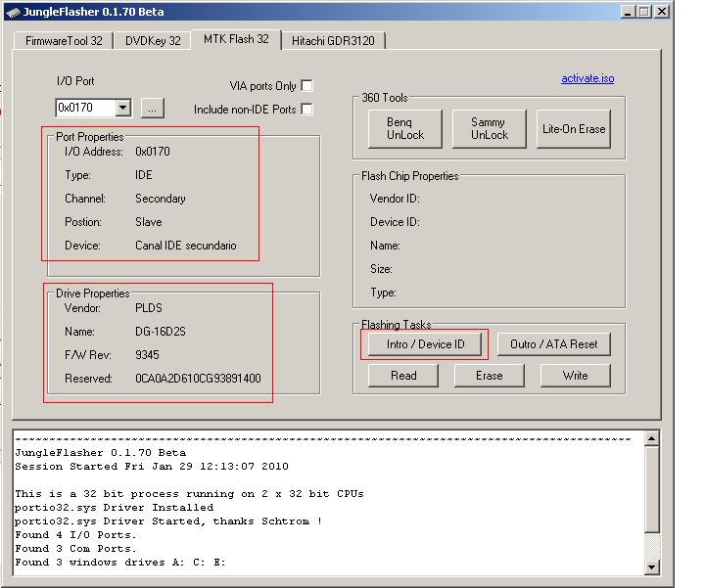Minimize the JungleFlasher window
Screen dimensions: 705x588
click(628, 12)
